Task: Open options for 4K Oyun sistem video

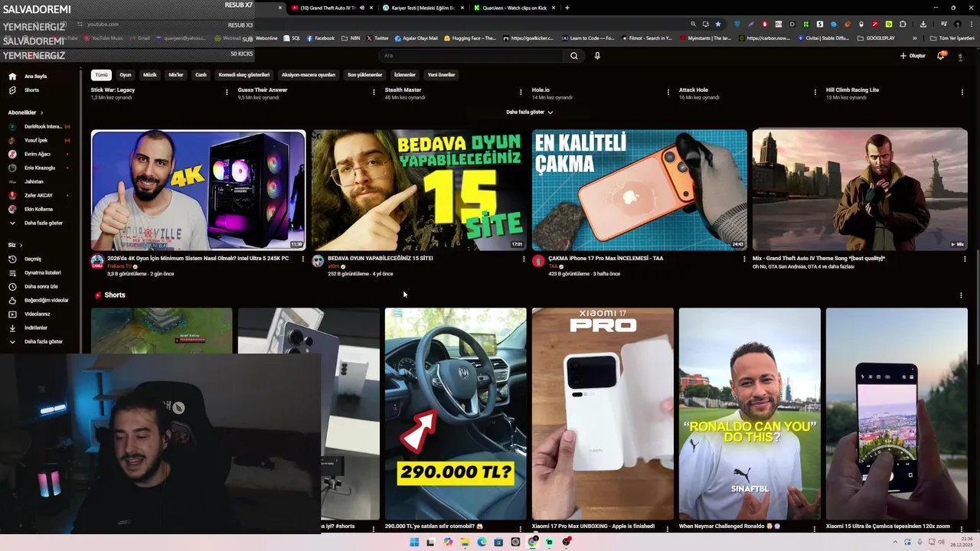Action: (x=303, y=259)
